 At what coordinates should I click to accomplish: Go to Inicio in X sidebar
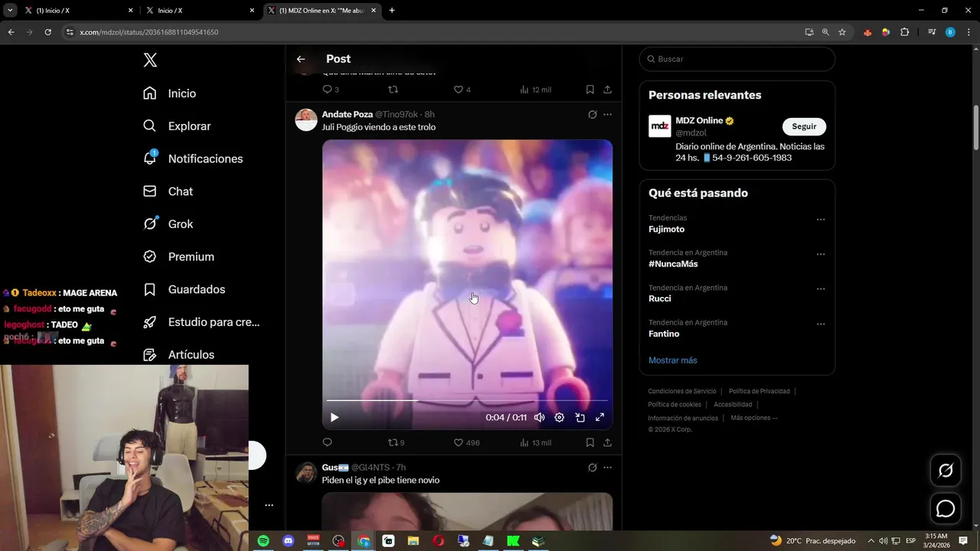pos(170,93)
